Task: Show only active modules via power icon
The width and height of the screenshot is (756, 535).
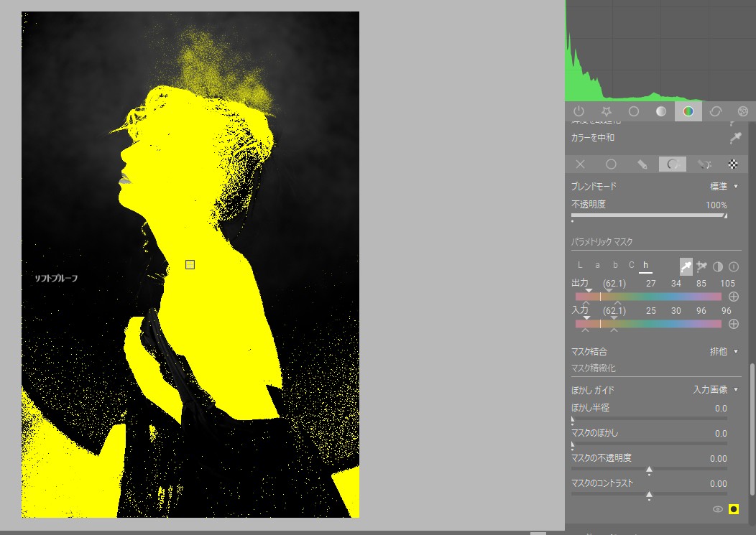Action: click(578, 111)
